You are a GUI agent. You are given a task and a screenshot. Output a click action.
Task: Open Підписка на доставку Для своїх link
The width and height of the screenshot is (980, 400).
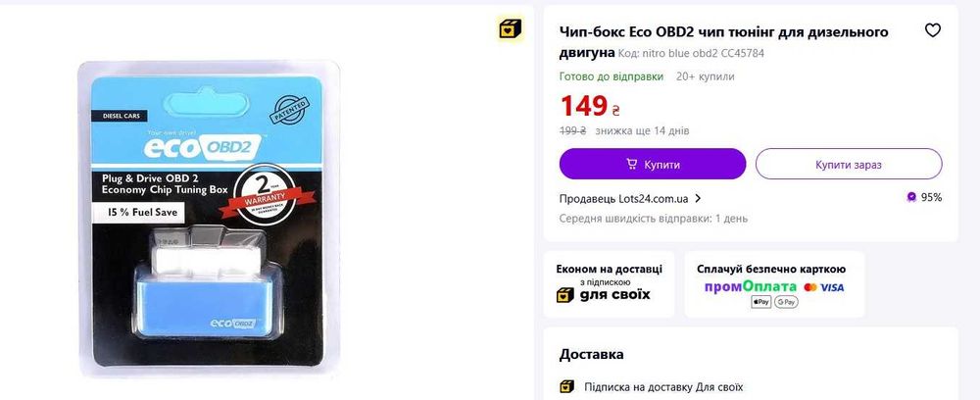pos(663,387)
